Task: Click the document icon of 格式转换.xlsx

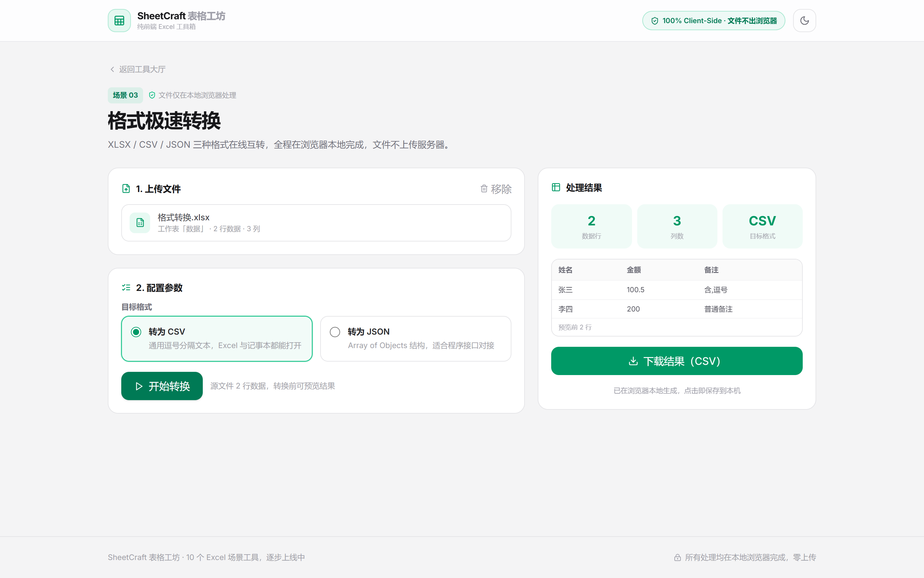Action: (140, 223)
